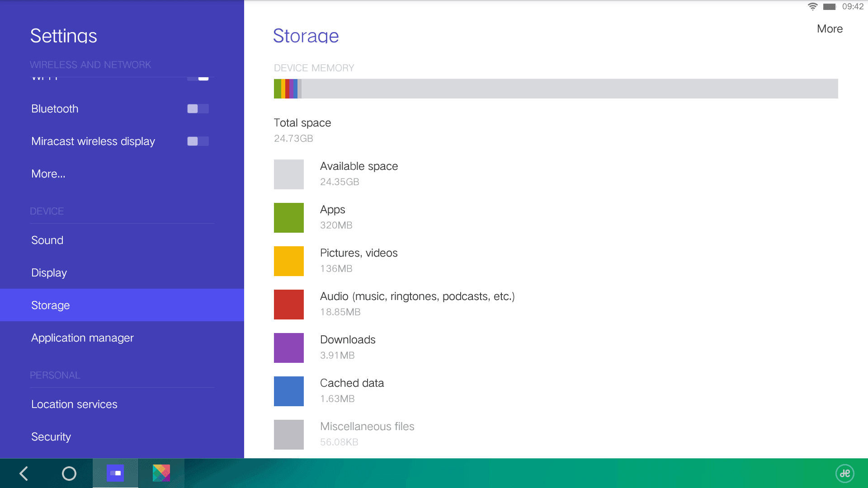
Task: Open Application manager
Action: 122,338
